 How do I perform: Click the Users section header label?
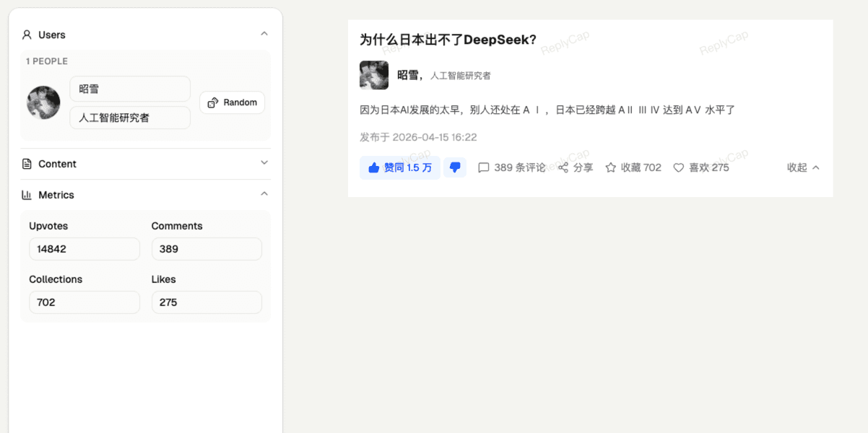pyautogui.click(x=52, y=35)
